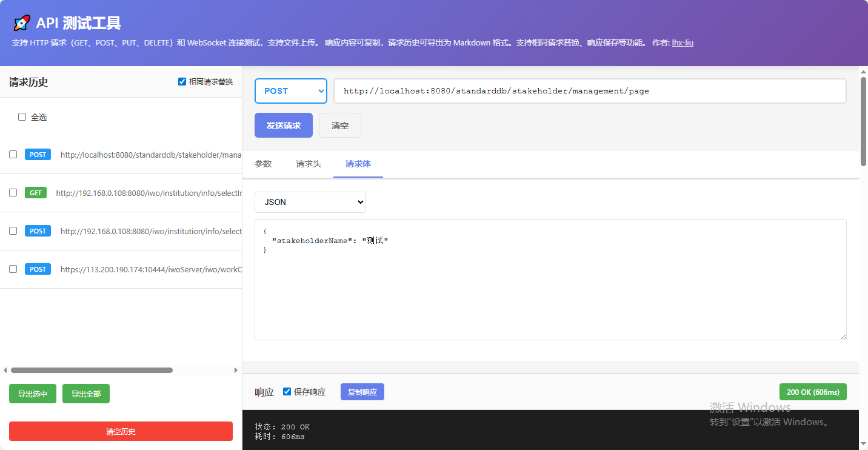
Task: Open the POST HTTP method dropdown
Action: (290, 90)
